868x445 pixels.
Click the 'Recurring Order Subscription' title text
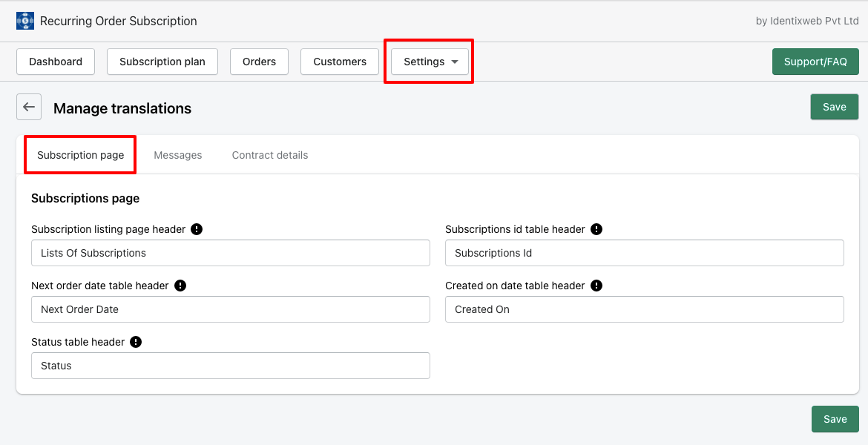[x=119, y=21]
